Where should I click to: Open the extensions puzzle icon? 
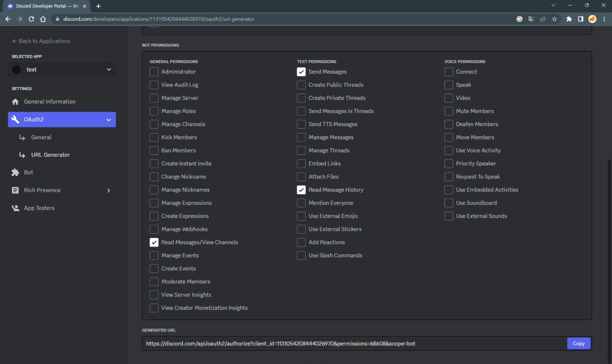tap(569, 19)
